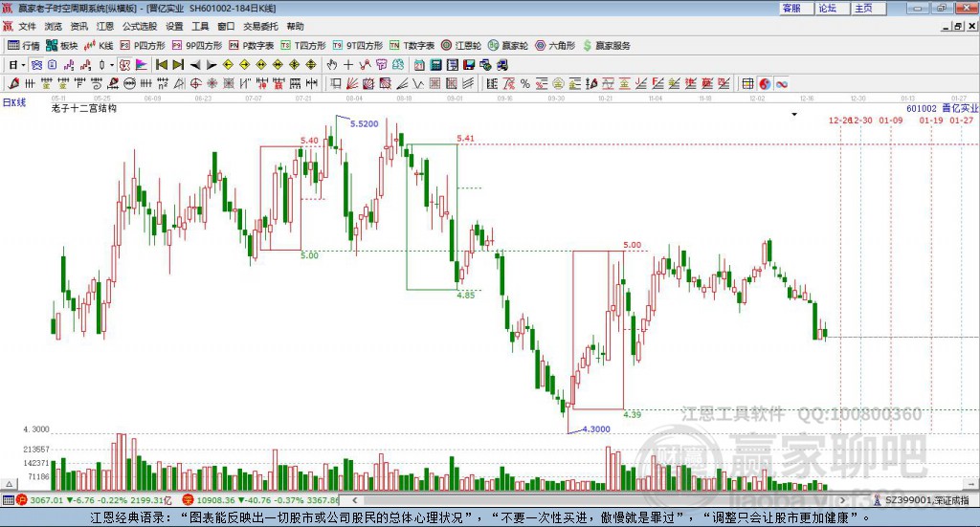Jump to first bar icon
The width and height of the screenshot is (980, 527).
point(161,65)
